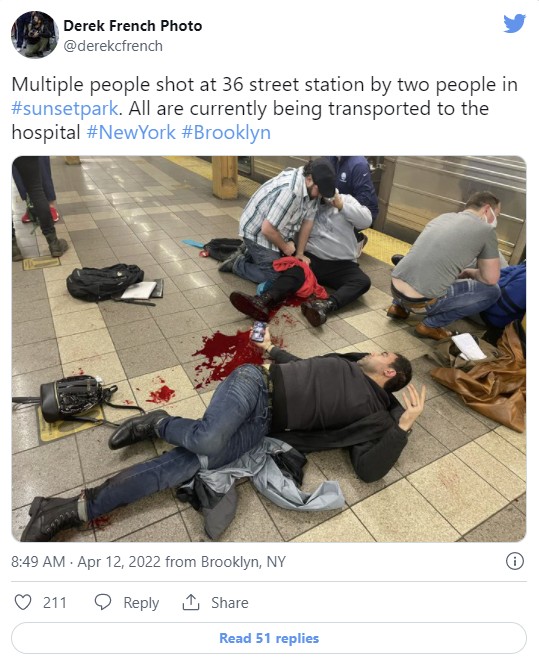Click the 211 likes count
539x665 pixels.
(55, 603)
